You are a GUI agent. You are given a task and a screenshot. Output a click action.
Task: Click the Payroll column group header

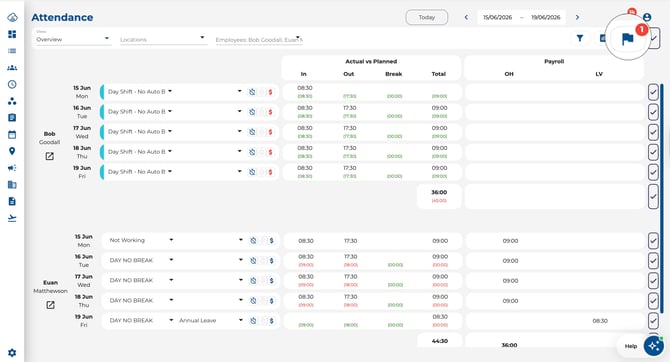coord(554,62)
